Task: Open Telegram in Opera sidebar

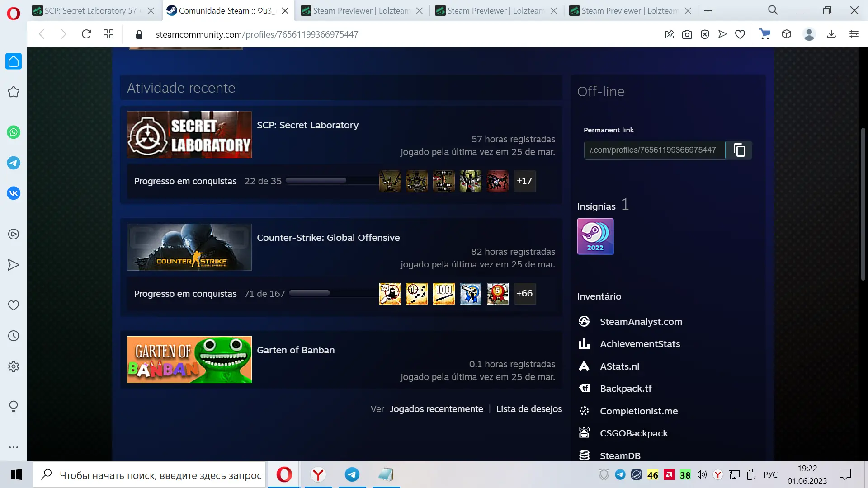Action: pos(14,163)
